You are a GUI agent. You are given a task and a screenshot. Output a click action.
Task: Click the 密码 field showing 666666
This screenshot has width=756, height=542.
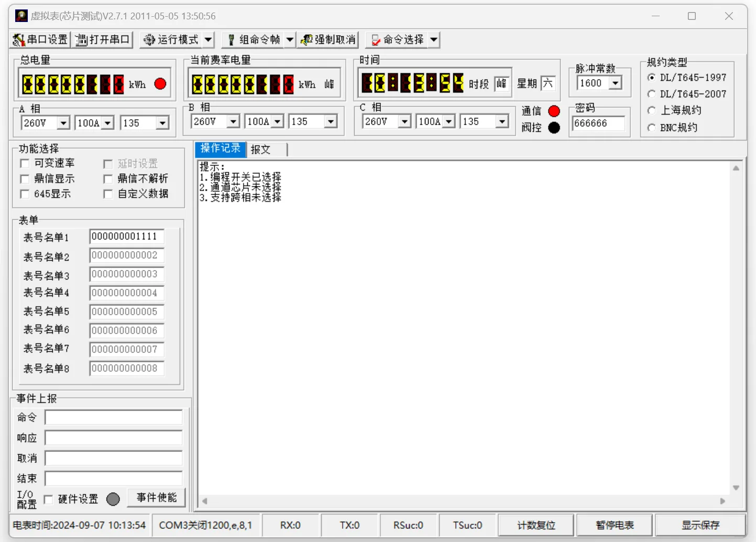[598, 124]
